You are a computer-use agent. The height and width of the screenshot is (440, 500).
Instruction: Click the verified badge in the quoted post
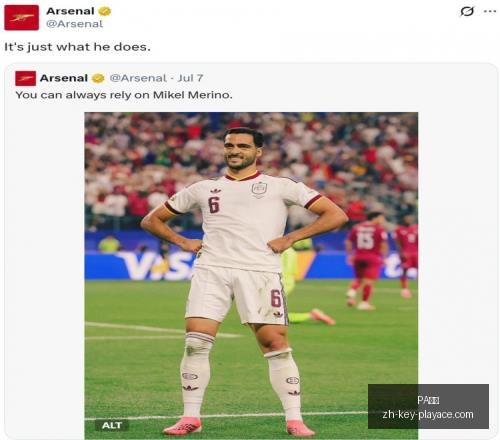click(x=98, y=78)
